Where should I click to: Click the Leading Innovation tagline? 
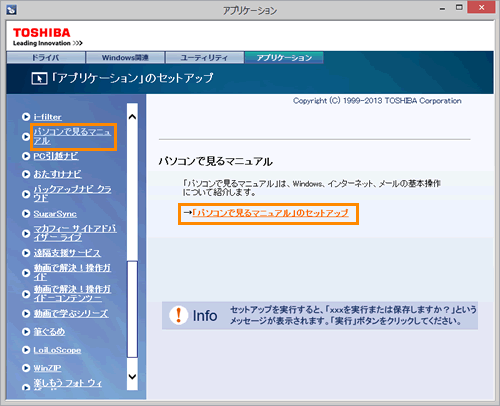point(47,43)
